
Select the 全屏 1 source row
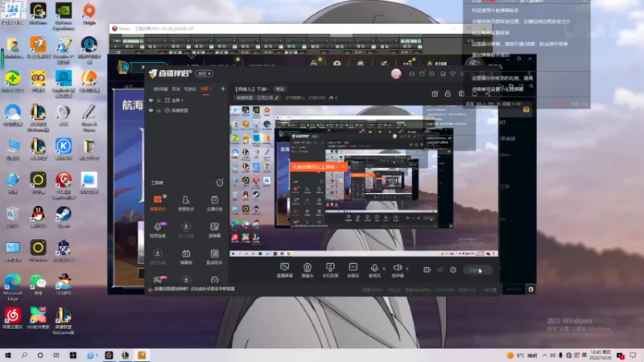[187, 100]
